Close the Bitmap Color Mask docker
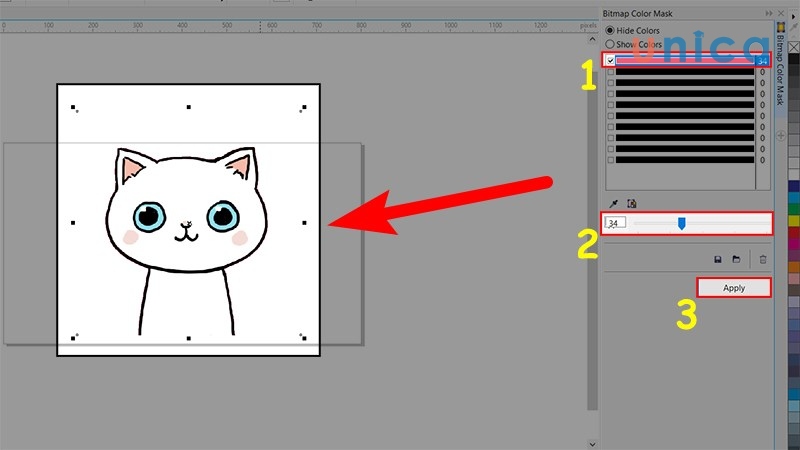 tap(781, 13)
